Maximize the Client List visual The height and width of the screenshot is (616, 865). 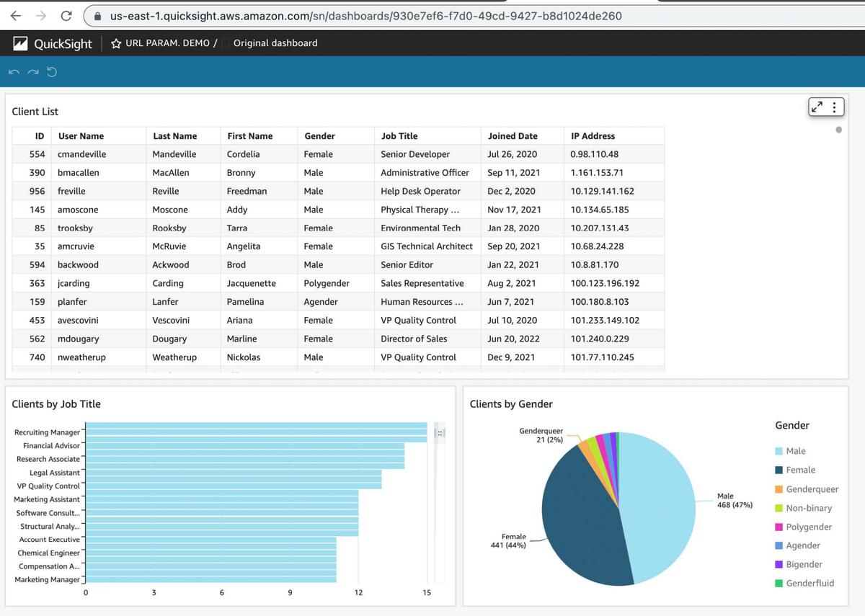pos(817,107)
